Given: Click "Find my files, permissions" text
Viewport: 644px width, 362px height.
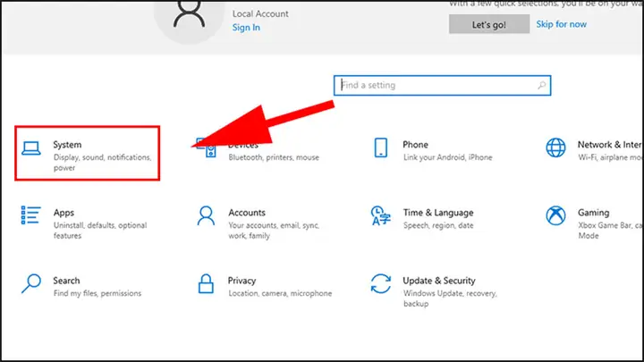Looking at the screenshot, I should tap(97, 293).
